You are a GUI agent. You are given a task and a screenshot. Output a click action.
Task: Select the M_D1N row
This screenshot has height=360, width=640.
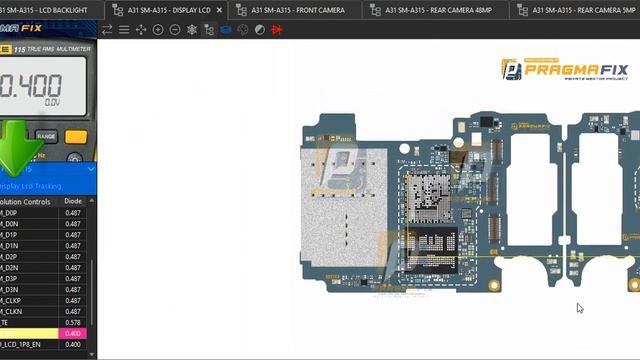coord(43,246)
